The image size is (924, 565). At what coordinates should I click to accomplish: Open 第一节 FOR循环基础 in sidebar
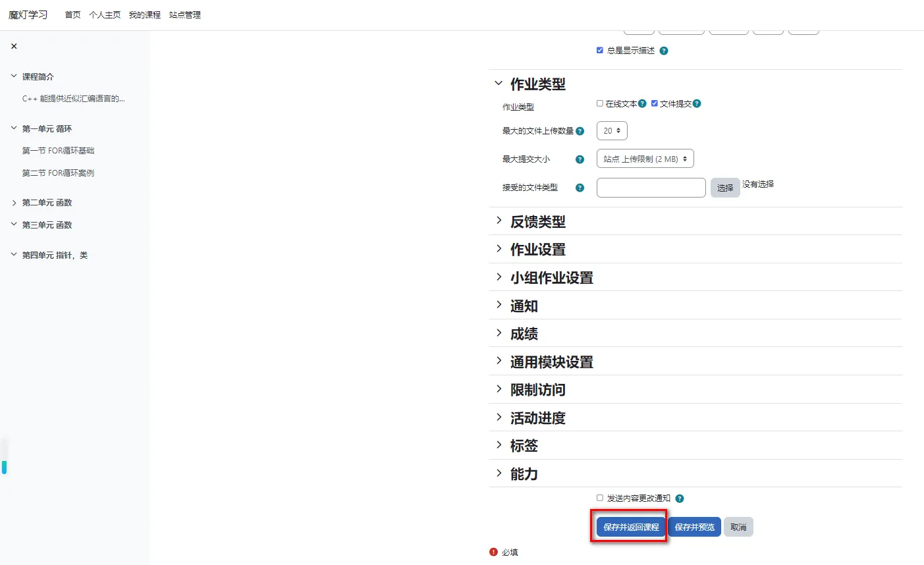click(x=58, y=151)
